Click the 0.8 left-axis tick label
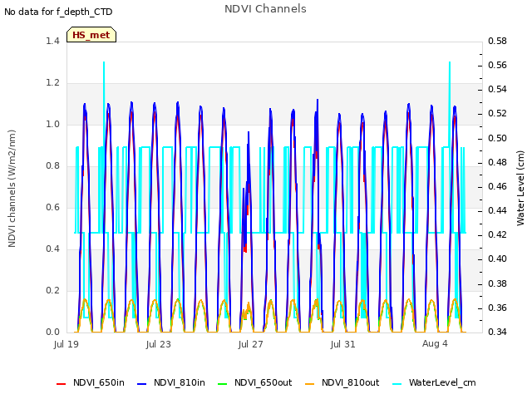Viewport: 532px width, 399px height. [52, 165]
